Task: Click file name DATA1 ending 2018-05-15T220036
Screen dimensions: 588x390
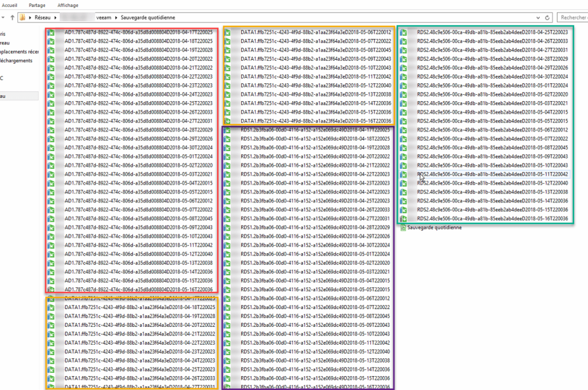Action: 316,112
